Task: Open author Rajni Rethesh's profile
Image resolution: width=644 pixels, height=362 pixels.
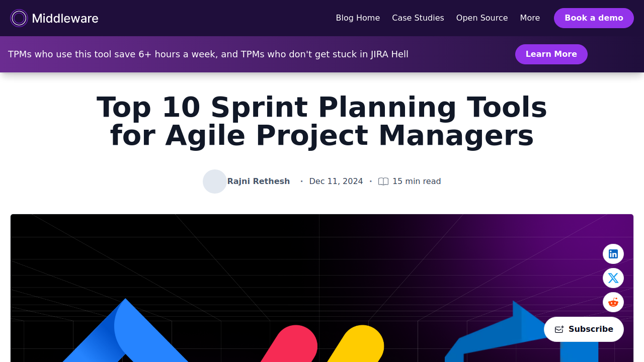Action: pyautogui.click(x=259, y=182)
